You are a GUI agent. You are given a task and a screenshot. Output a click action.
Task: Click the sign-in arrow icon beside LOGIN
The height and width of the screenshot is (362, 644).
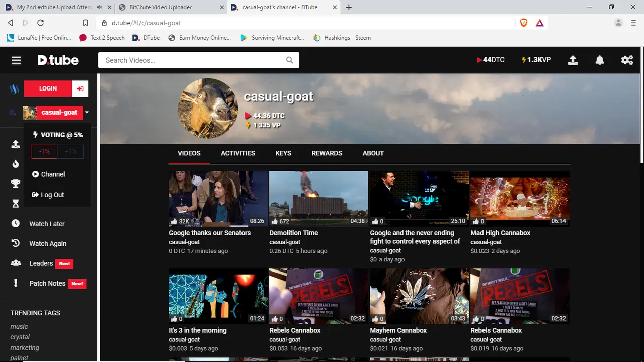80,88
